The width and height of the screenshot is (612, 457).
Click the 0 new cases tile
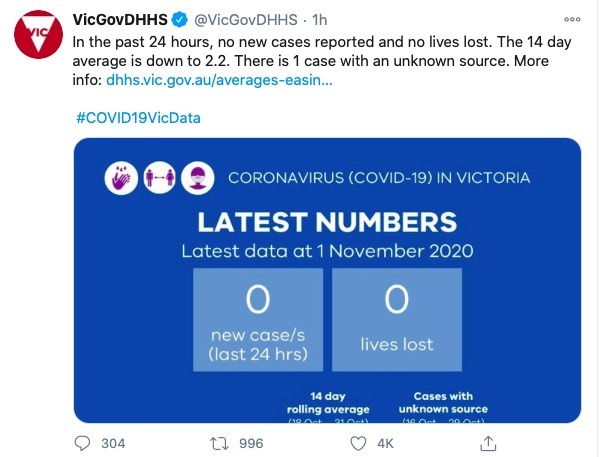click(258, 320)
